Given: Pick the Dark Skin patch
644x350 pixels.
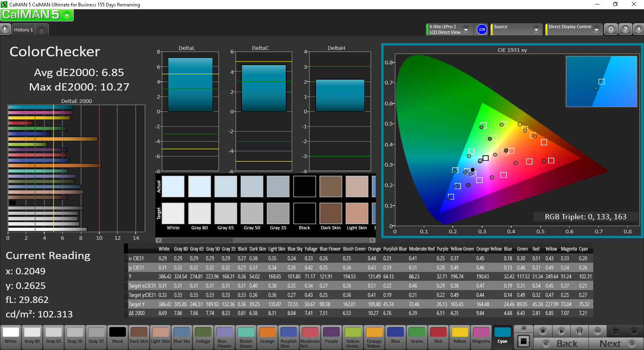Looking at the screenshot, I should (x=139, y=337).
